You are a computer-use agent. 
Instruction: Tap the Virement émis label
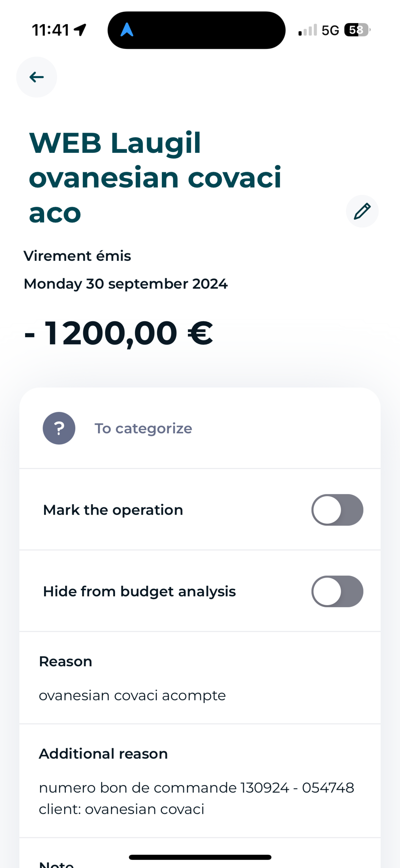(x=77, y=256)
